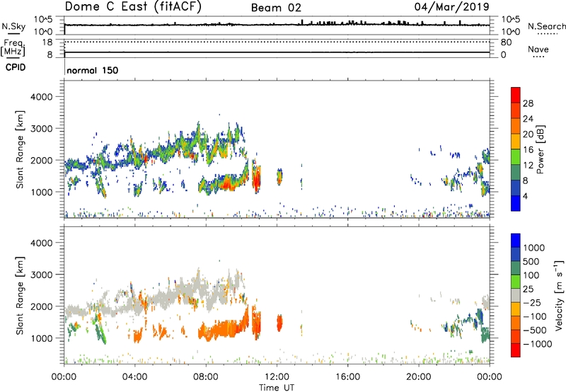Click the "4000" tick on the power panel
The image size is (566, 392).
click(x=41, y=97)
